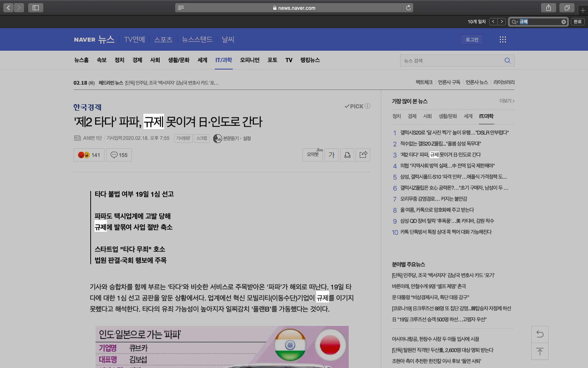Go forward using Safari forward arrow

[19, 8]
